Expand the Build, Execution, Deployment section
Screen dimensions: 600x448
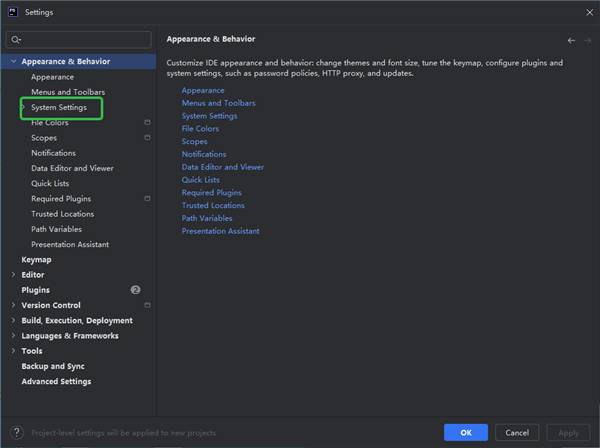tap(13, 321)
